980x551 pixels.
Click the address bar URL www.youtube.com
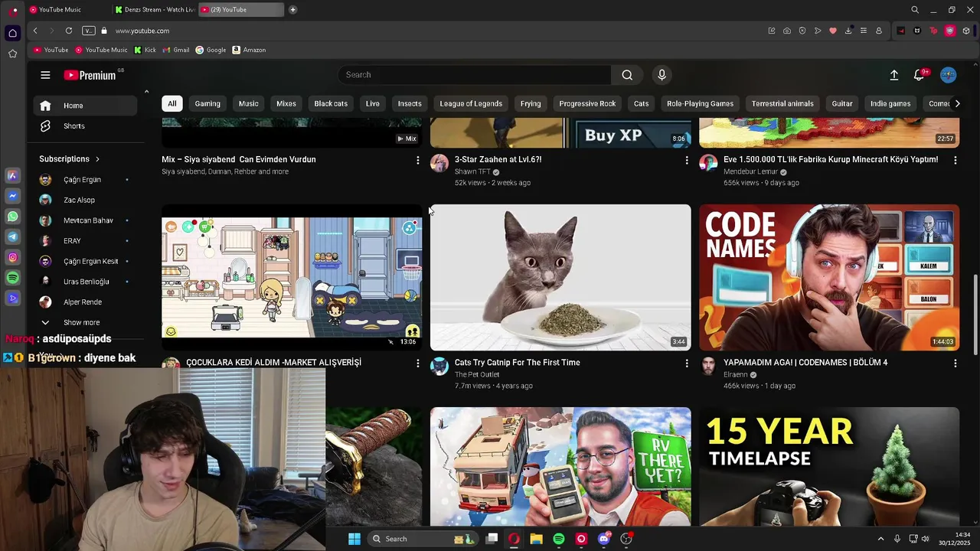142,31
